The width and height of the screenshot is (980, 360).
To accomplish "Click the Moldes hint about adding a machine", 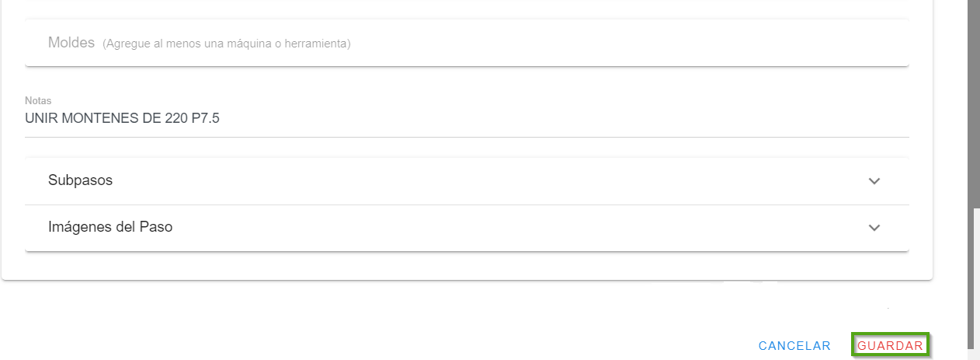I will point(227,44).
